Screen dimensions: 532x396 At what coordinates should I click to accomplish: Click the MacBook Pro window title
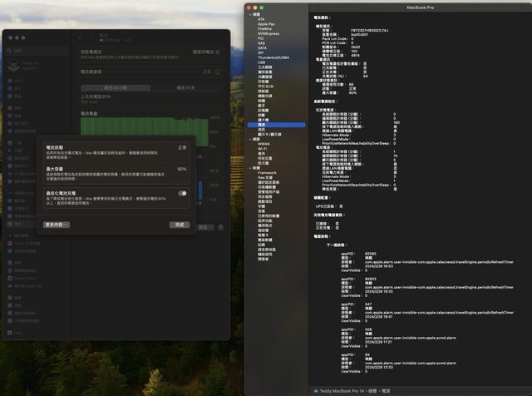click(x=420, y=7)
